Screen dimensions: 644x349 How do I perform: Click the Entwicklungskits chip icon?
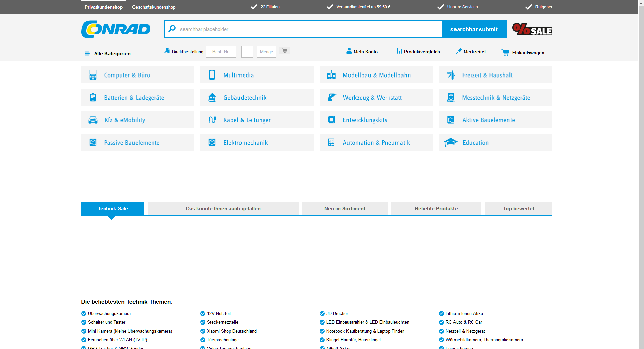point(331,120)
